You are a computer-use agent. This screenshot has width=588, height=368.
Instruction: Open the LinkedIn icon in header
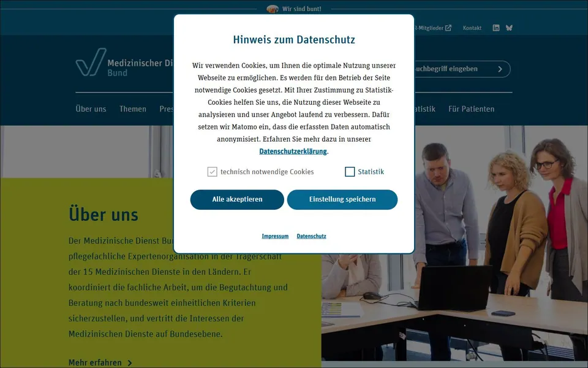[496, 28]
